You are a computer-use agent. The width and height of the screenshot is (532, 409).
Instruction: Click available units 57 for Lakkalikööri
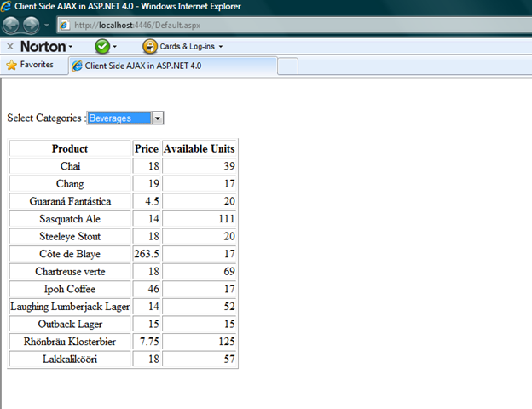[x=199, y=359]
